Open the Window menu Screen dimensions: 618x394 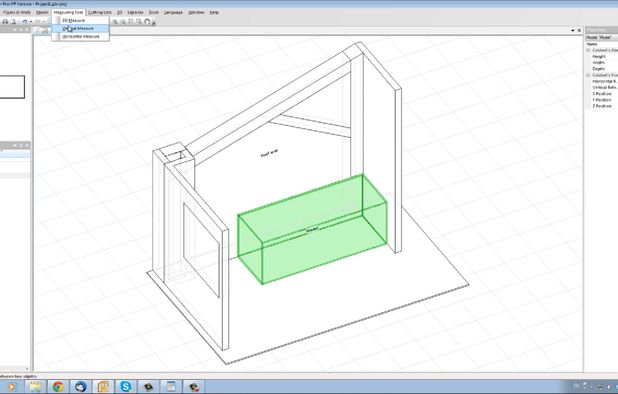tap(196, 13)
